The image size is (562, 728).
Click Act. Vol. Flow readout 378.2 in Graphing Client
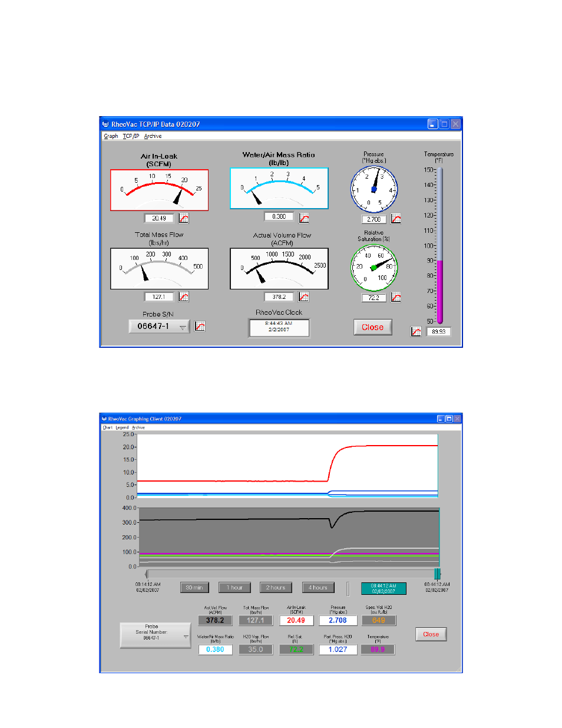215,621
